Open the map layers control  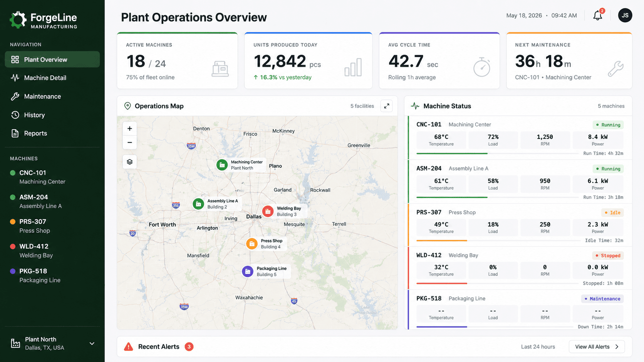tap(130, 162)
